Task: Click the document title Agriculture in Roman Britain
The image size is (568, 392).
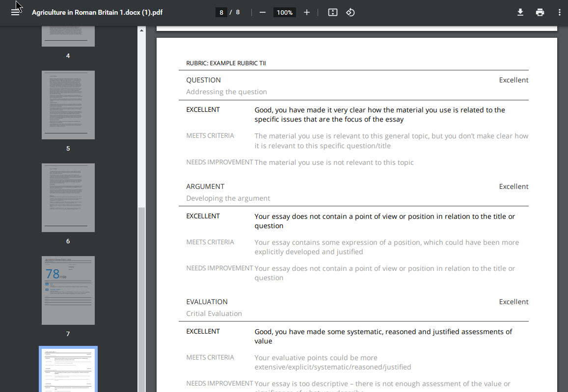Action: [x=97, y=12]
